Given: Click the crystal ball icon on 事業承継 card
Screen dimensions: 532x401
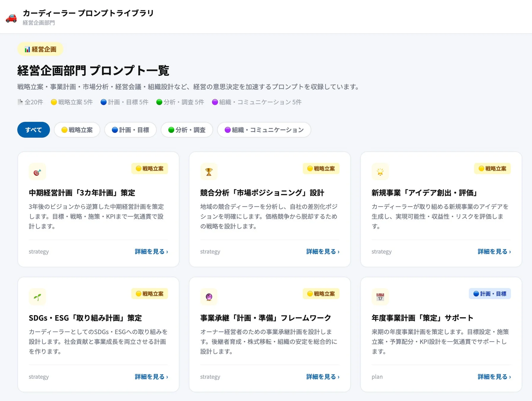Looking at the screenshot, I should pyautogui.click(x=209, y=297).
